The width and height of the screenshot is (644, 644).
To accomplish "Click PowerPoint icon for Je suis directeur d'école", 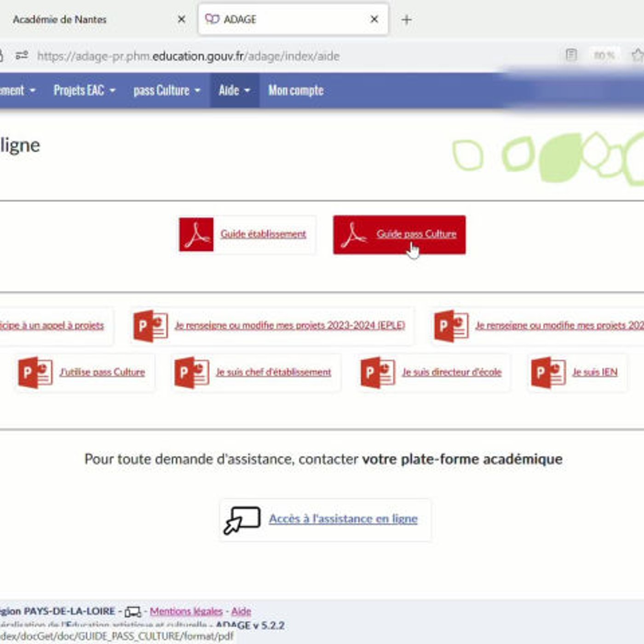I will (x=378, y=372).
